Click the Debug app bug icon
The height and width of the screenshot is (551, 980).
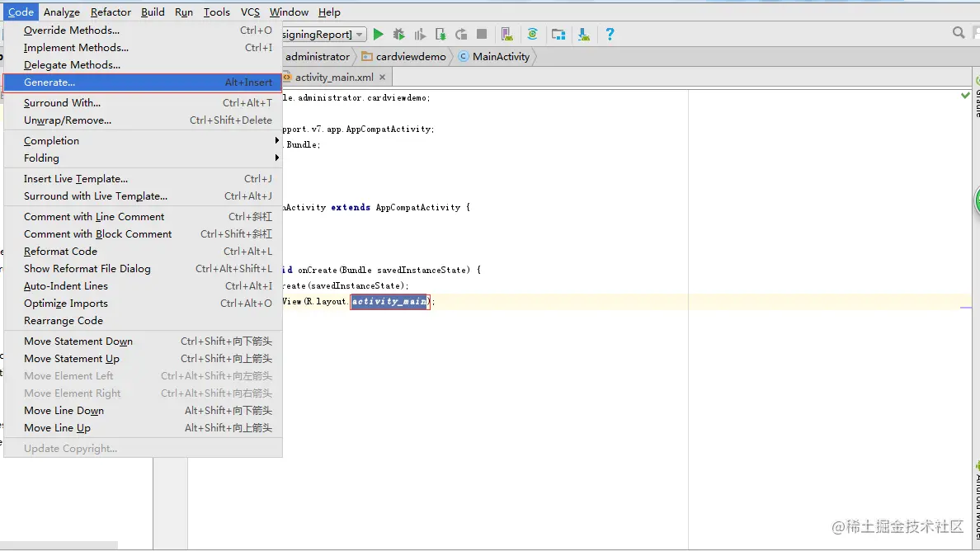[398, 35]
